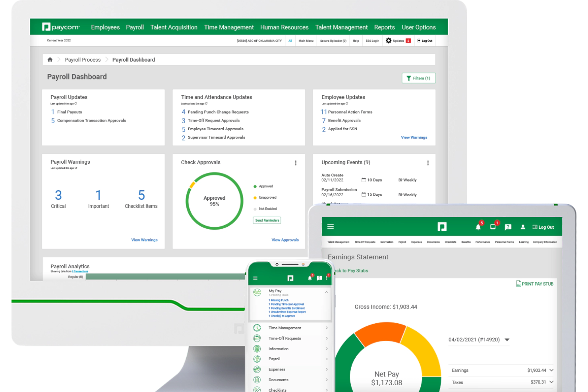Open the phone's notification bell

pos(310,278)
